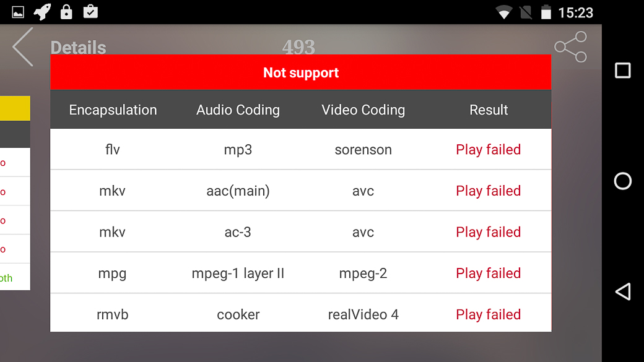Screen dimensions: 644x362
Task: Open the share icon in header
Action: pyautogui.click(x=571, y=47)
